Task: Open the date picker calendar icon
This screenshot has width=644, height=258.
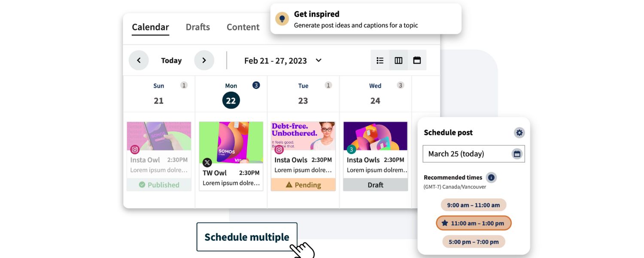Action: click(517, 153)
